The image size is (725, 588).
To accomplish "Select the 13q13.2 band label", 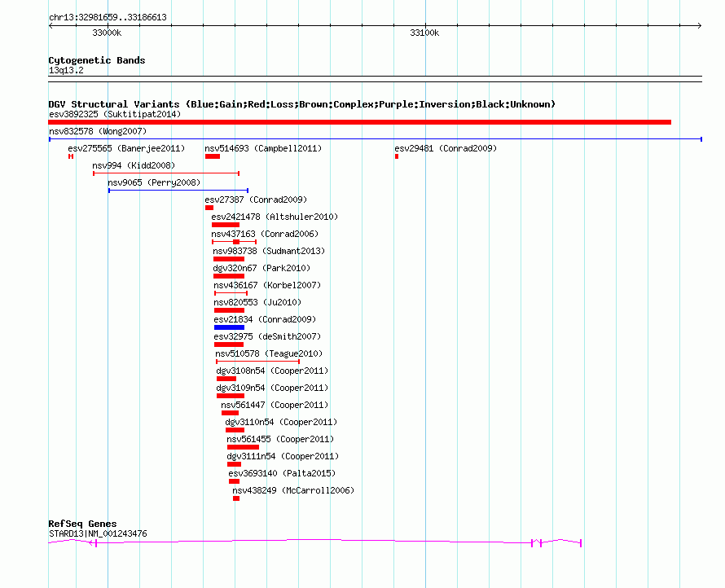I will [66, 70].
